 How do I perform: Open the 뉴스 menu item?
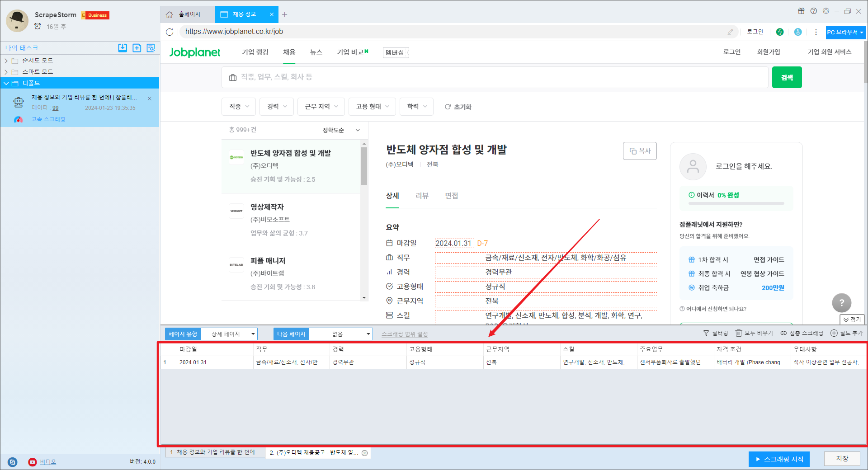click(316, 52)
